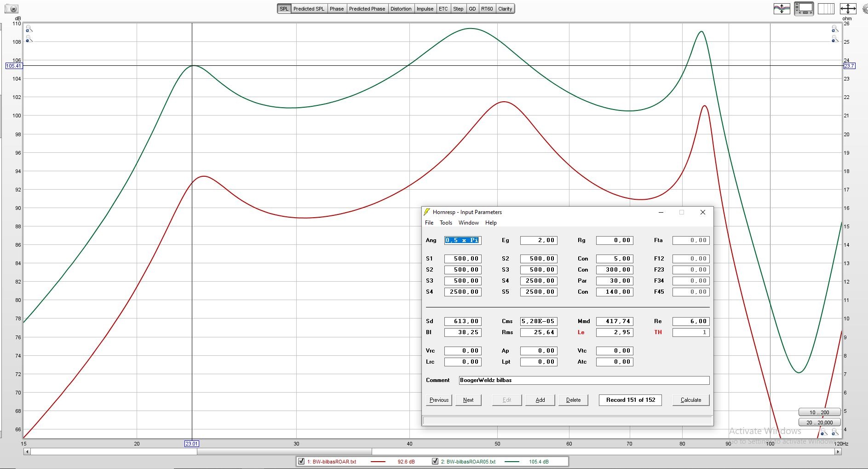Click the 23.01 frequency cursor label
This screenshot has width=868, height=469.
192,444
